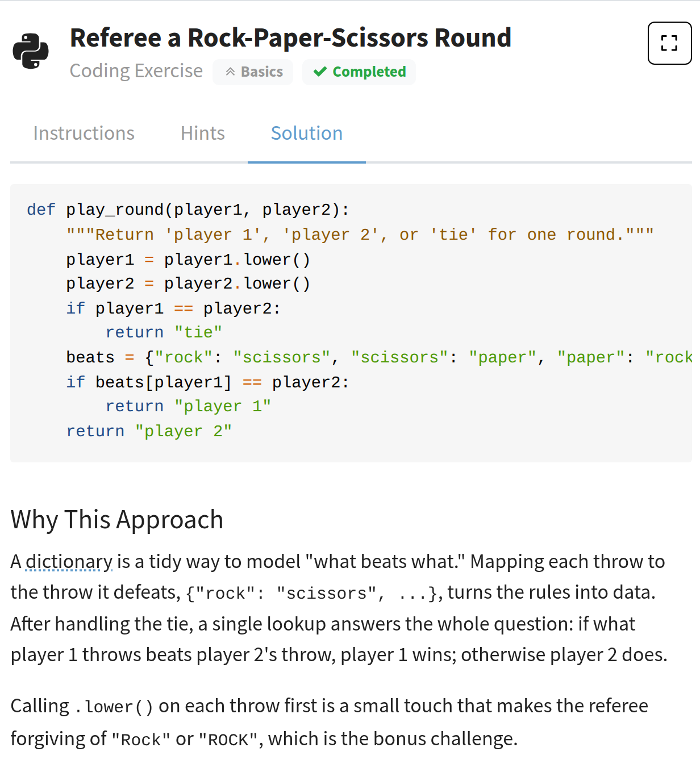Viewport: 700px width, 764px height.
Task: Open fullscreen with the expand icon
Action: pos(669,43)
